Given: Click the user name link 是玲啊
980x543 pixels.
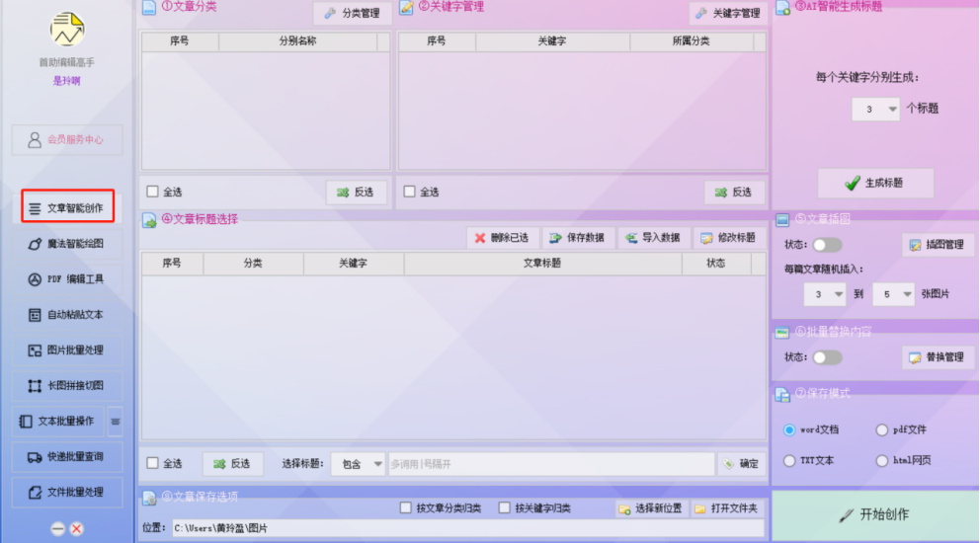Looking at the screenshot, I should [x=66, y=81].
